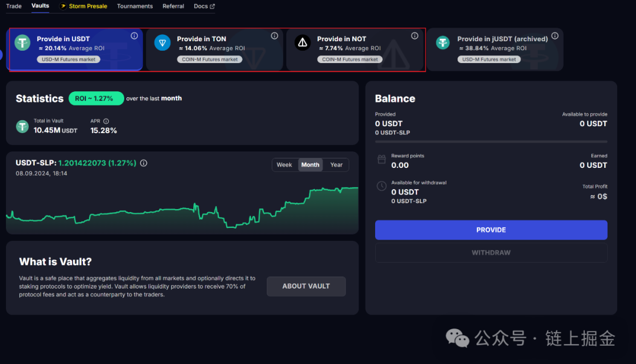636x364 pixels.
Task: Open info icon on Provide in TON card
Action: point(274,36)
